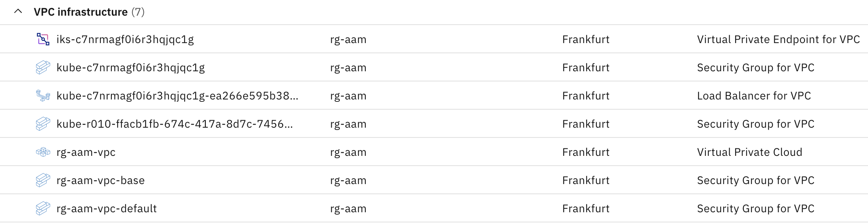Open the iks-c7nrmagf0i6r3hqjqc1g resource
Screen dimensions: 868x224
pos(125,39)
